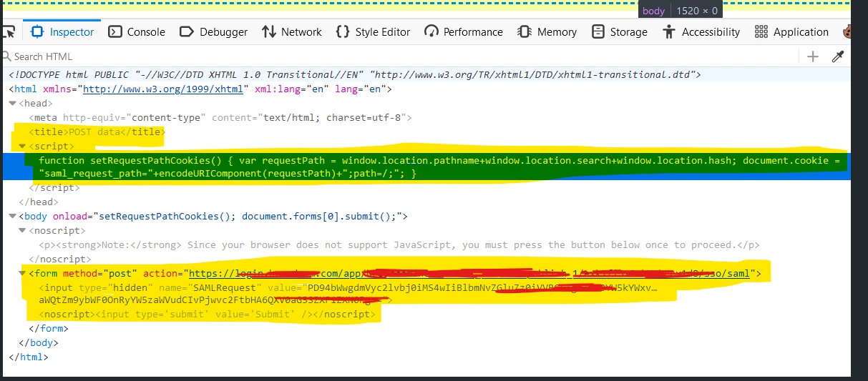Switch to the Application tab
868x381 pixels.
[791, 32]
